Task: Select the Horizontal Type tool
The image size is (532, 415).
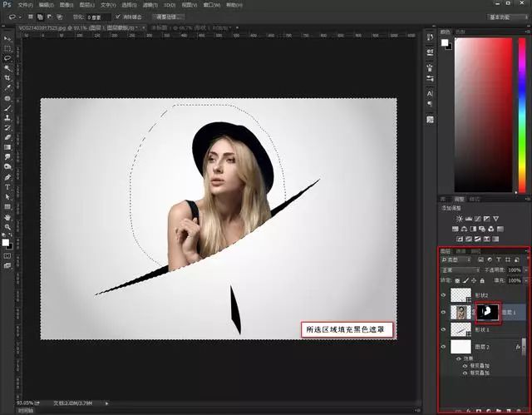Action: click(x=7, y=187)
